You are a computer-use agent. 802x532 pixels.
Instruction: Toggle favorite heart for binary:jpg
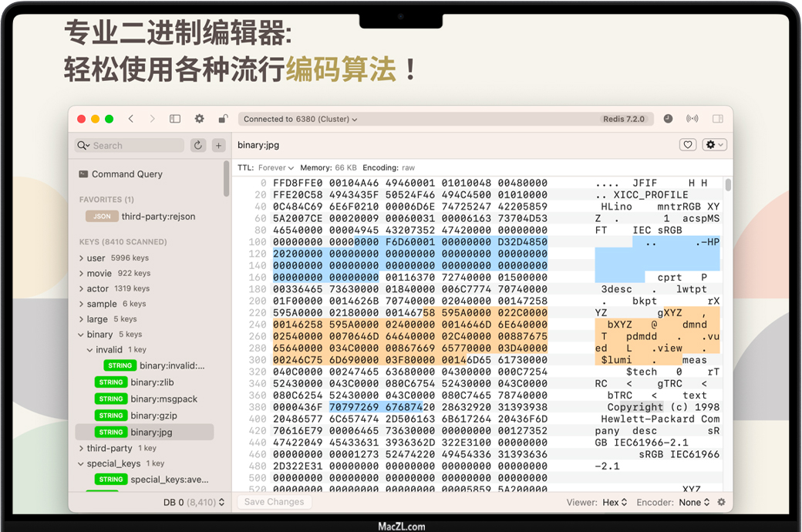(687, 145)
